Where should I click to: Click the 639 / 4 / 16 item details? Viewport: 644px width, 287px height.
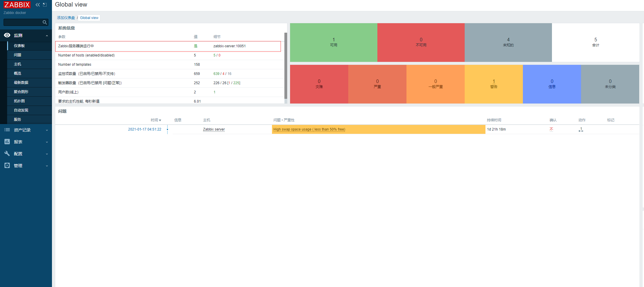[222, 74]
